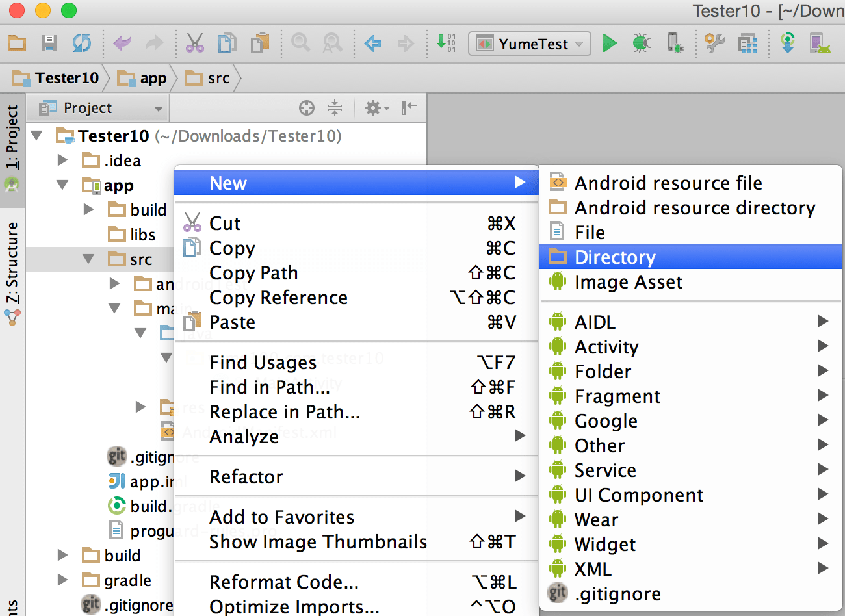Click src breadcrumb
The height and width of the screenshot is (616, 845).
(x=207, y=79)
